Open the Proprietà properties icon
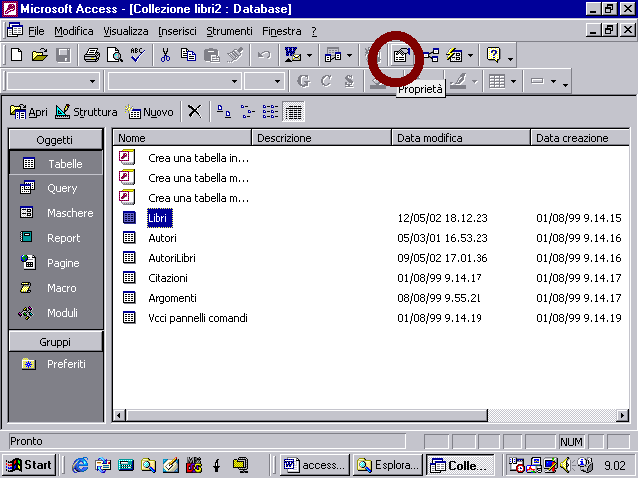 [401, 55]
